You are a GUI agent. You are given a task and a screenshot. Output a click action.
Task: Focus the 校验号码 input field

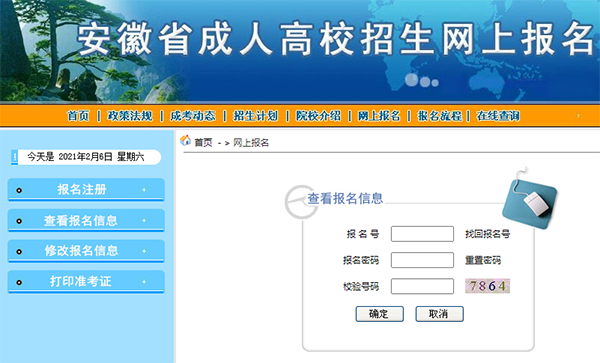point(422,286)
